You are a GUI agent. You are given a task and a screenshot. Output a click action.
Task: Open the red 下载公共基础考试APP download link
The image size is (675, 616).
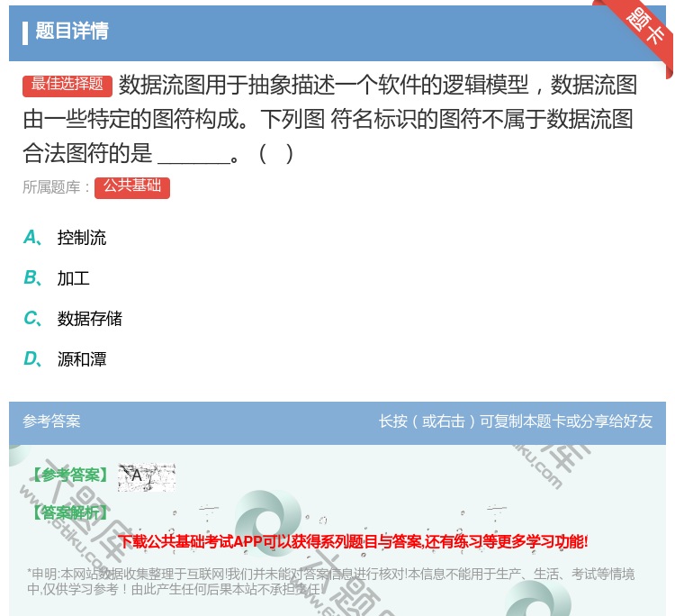click(x=353, y=541)
